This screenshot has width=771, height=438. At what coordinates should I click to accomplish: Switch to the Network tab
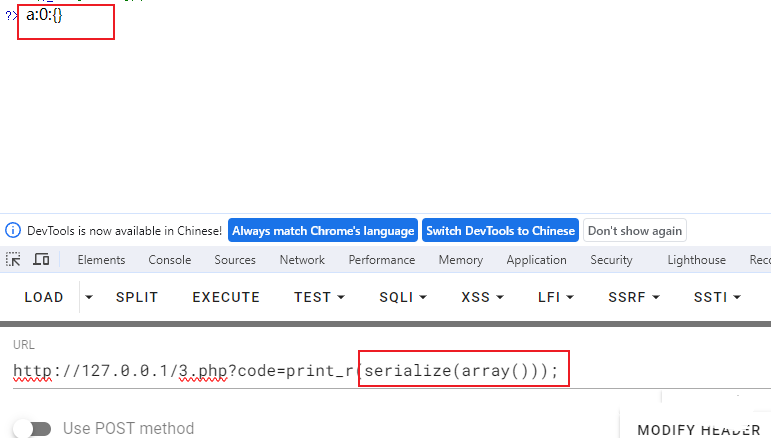(x=302, y=260)
